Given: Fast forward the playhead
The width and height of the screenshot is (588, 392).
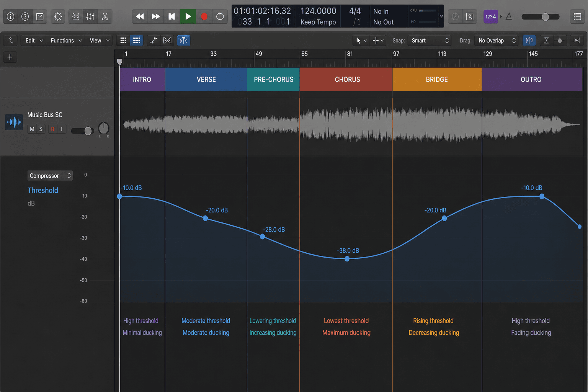Looking at the screenshot, I should [156, 16].
